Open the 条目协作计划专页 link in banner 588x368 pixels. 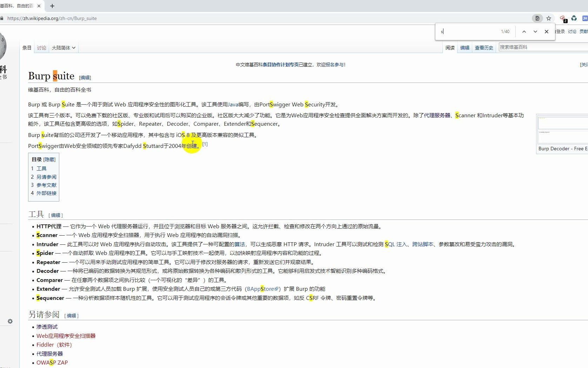click(x=281, y=65)
